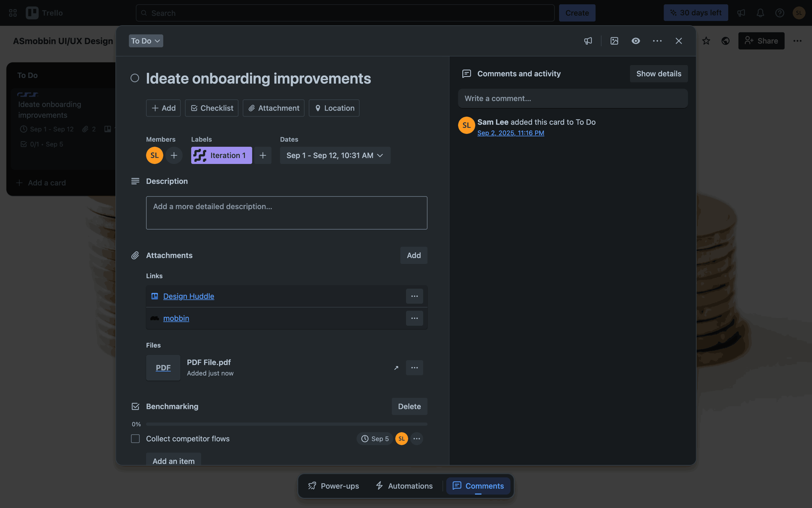812x508 pixels.
Task: Click the Trello logo
Action: (x=44, y=13)
